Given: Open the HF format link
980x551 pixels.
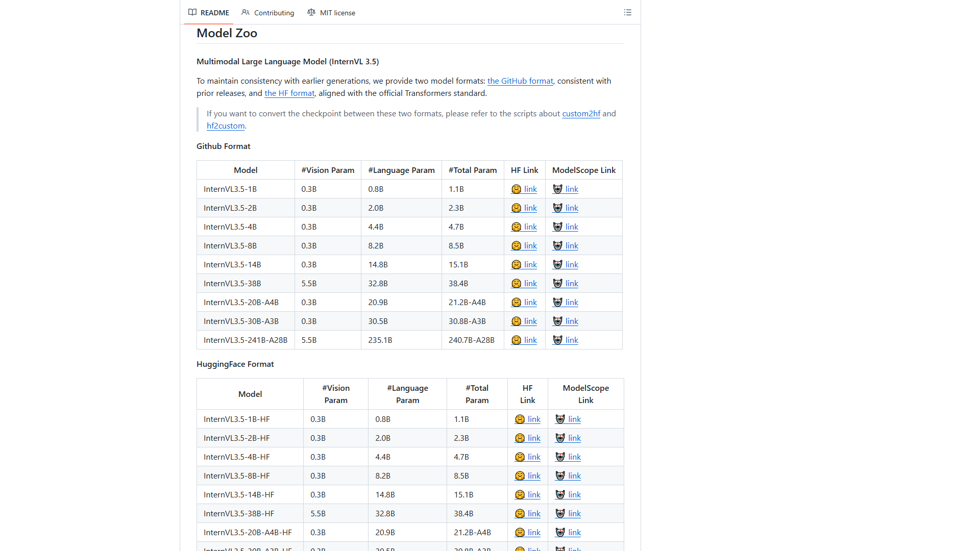Looking at the screenshot, I should 289,93.
